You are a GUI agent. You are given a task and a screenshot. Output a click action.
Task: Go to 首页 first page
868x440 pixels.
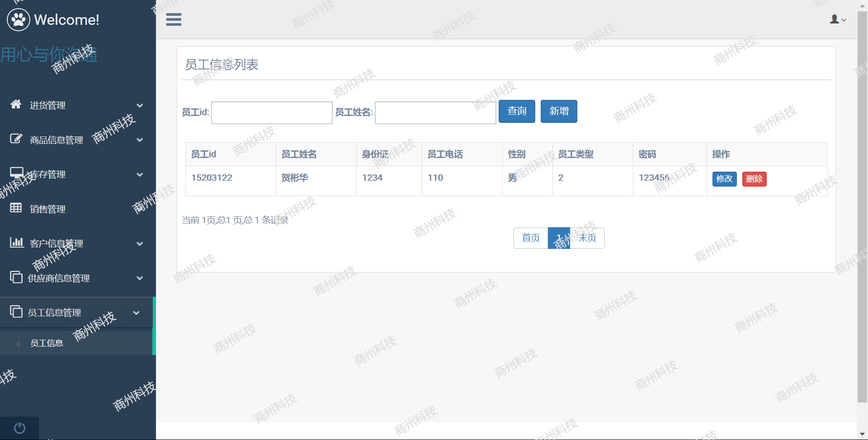(x=531, y=238)
